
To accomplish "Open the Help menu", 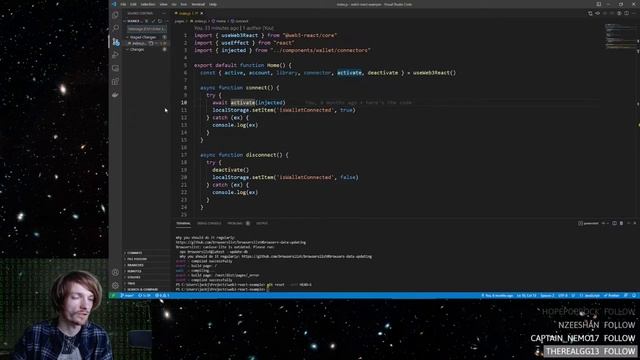I will [x=213, y=4].
